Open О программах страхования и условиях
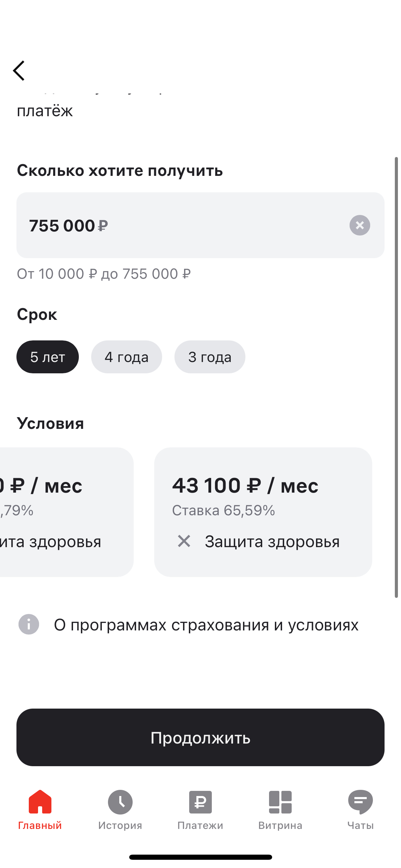The width and height of the screenshot is (401, 868). (206, 625)
